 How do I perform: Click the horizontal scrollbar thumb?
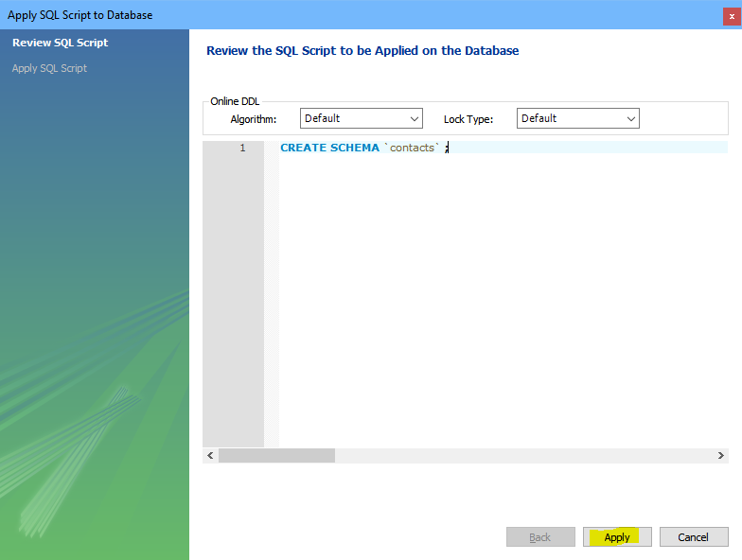pos(275,456)
